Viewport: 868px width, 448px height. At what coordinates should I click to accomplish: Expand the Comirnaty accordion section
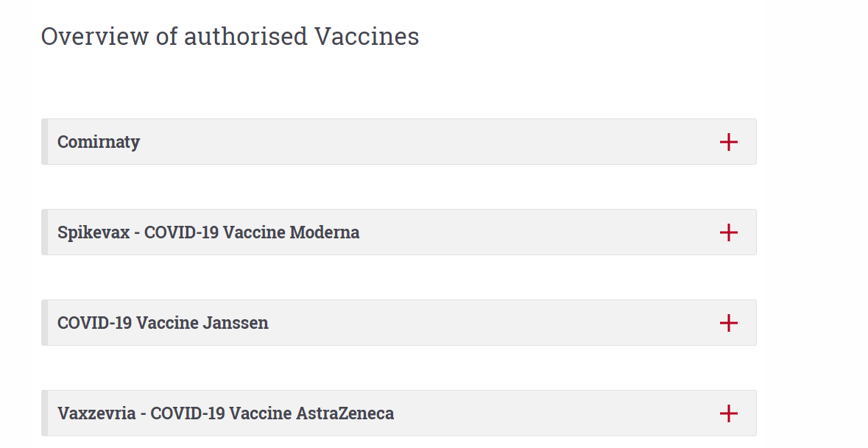[x=398, y=142]
